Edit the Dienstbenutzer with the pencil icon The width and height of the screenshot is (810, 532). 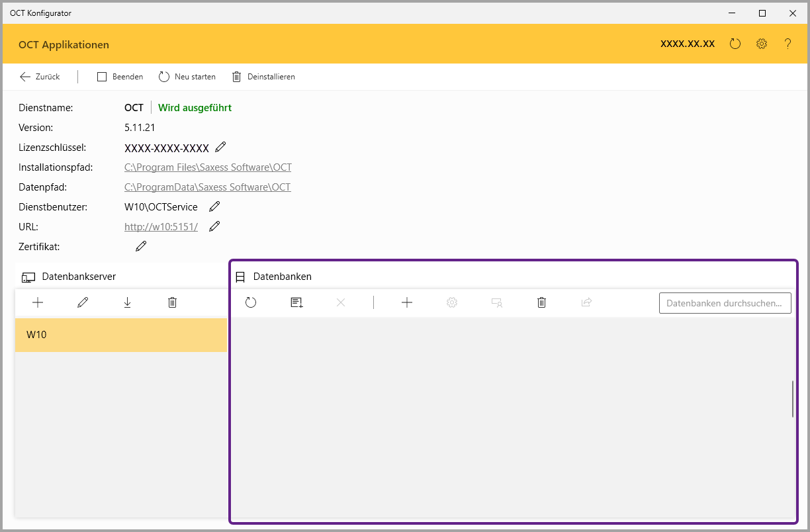[x=214, y=206]
